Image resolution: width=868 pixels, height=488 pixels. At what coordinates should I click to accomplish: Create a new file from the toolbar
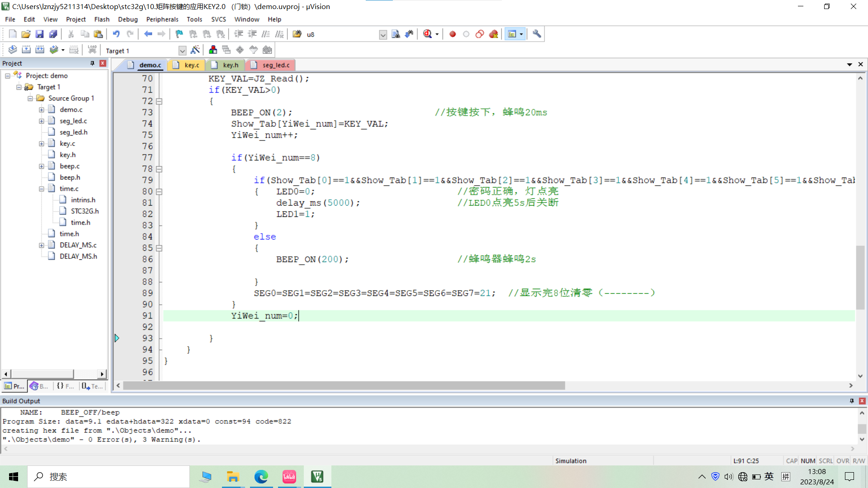pyautogui.click(x=13, y=34)
